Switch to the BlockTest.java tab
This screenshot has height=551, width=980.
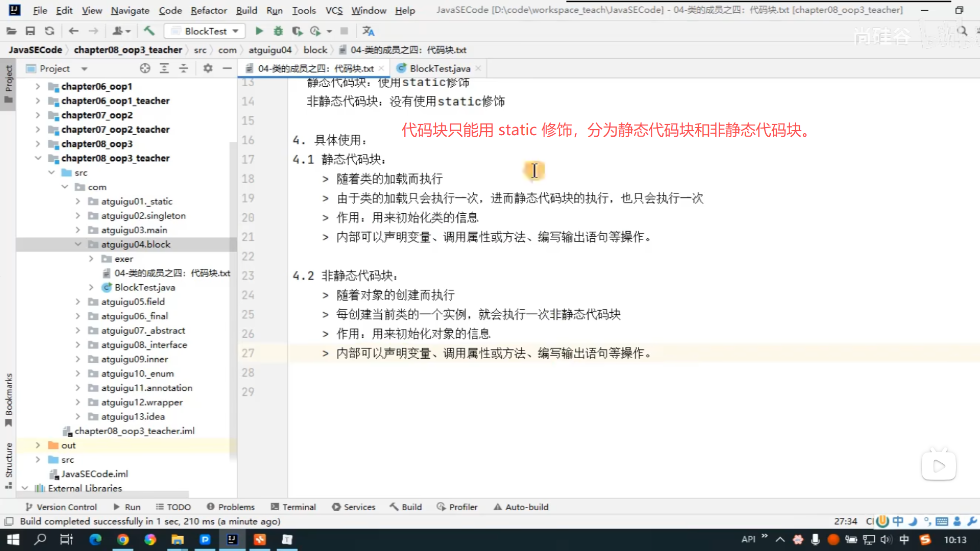point(439,68)
